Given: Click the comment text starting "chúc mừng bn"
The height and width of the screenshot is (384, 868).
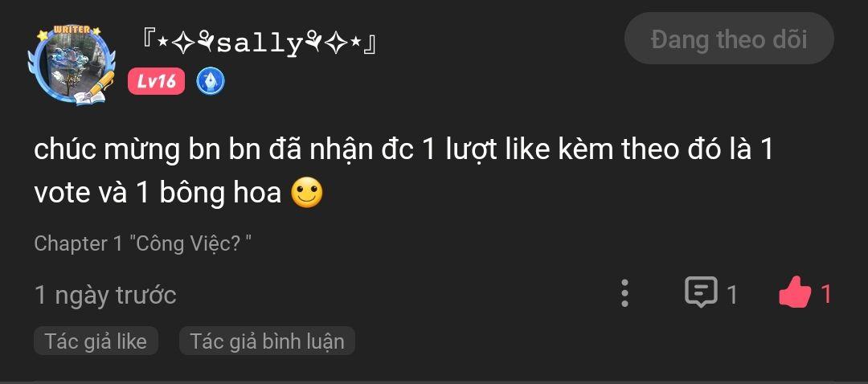Looking at the screenshot, I should coord(403,172).
